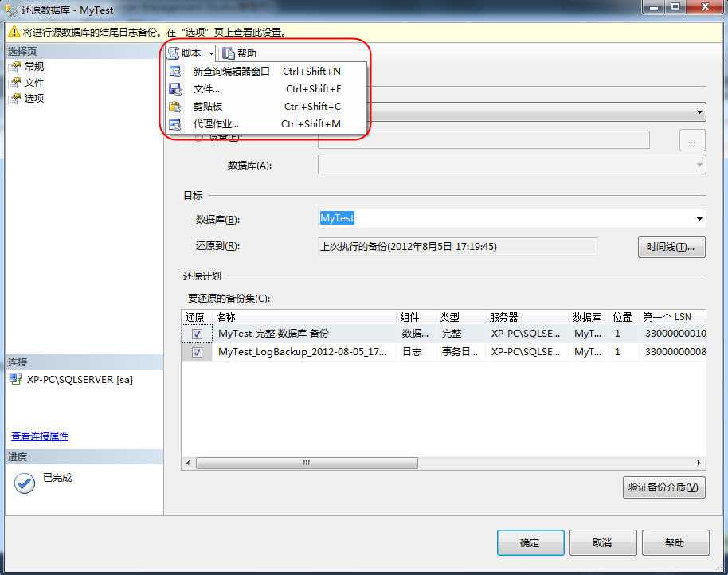
Task: Click the 名称 column header
Action: (305, 317)
